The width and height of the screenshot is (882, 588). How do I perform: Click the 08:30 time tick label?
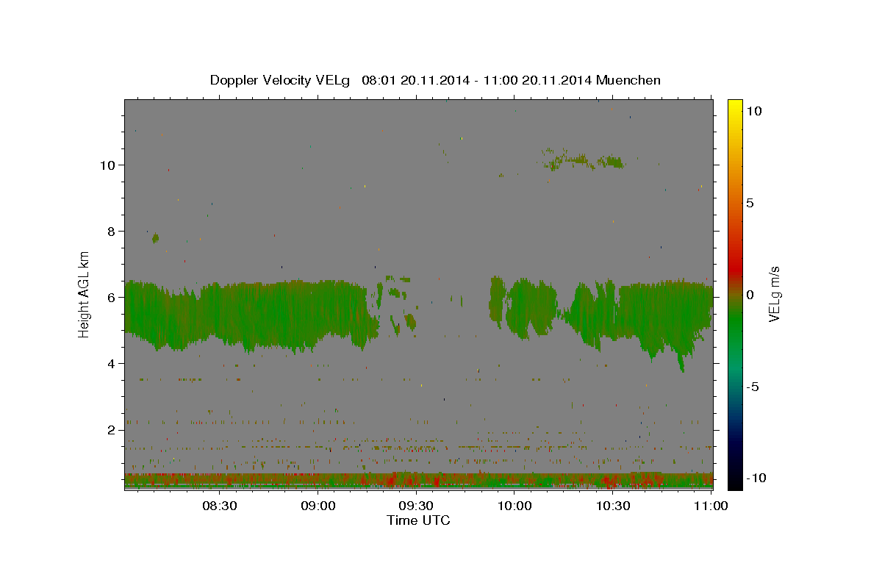coord(220,506)
